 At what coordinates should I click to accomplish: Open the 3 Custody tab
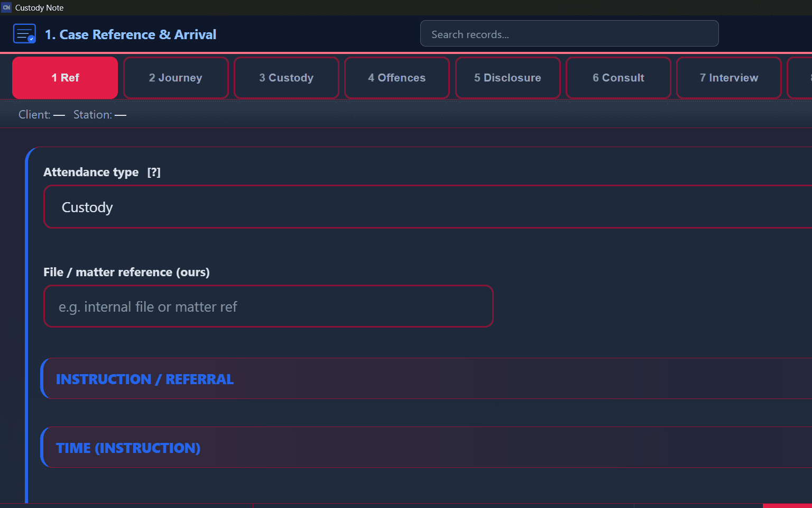[x=286, y=77]
